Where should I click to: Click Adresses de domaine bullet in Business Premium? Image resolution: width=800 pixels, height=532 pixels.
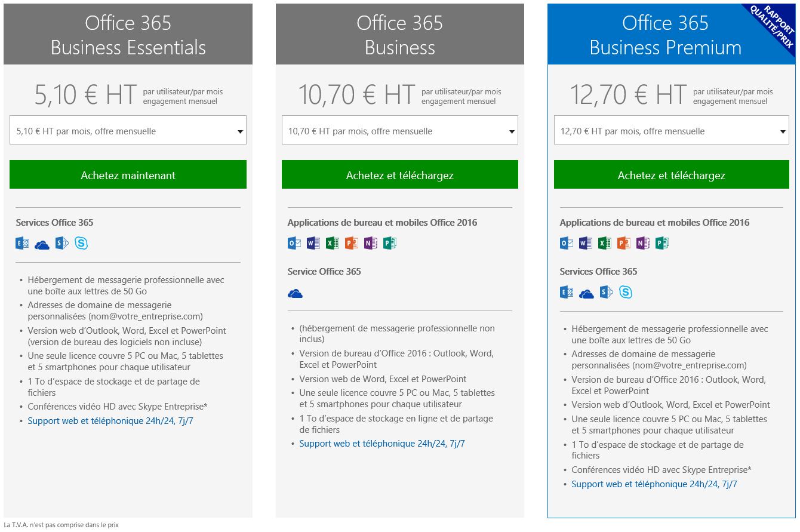659,359
